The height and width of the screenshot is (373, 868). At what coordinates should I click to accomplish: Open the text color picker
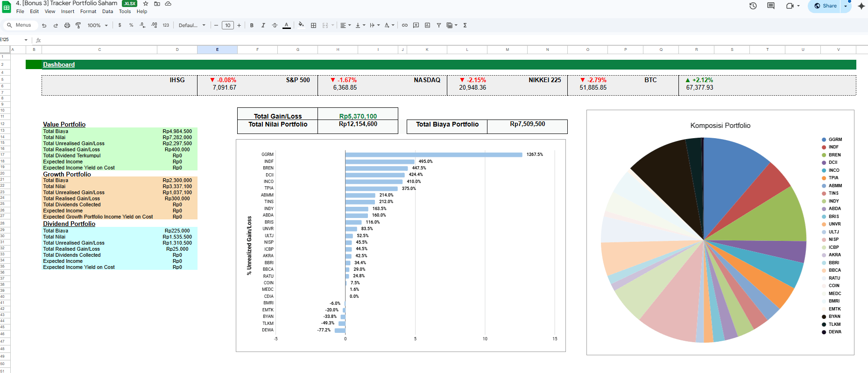[287, 25]
